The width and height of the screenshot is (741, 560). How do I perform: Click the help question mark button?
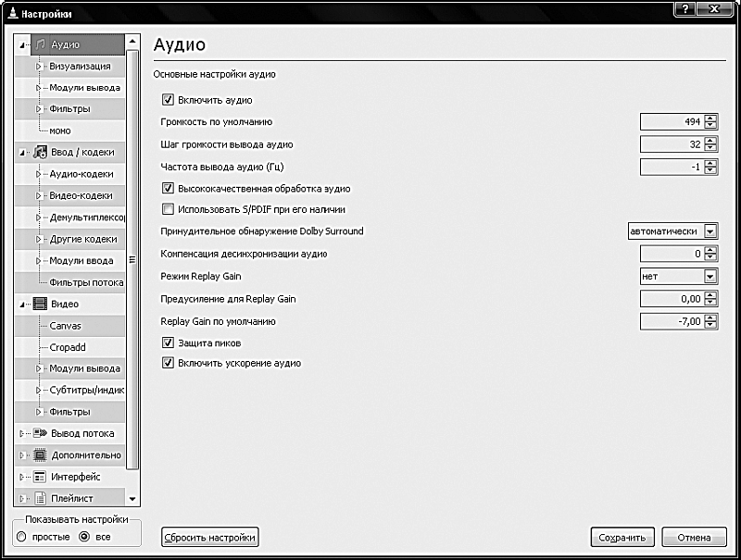click(x=685, y=9)
